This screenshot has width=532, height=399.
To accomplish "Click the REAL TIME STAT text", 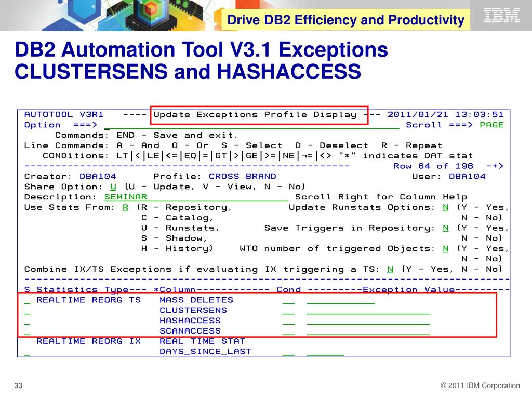I will pyautogui.click(x=202, y=341).
